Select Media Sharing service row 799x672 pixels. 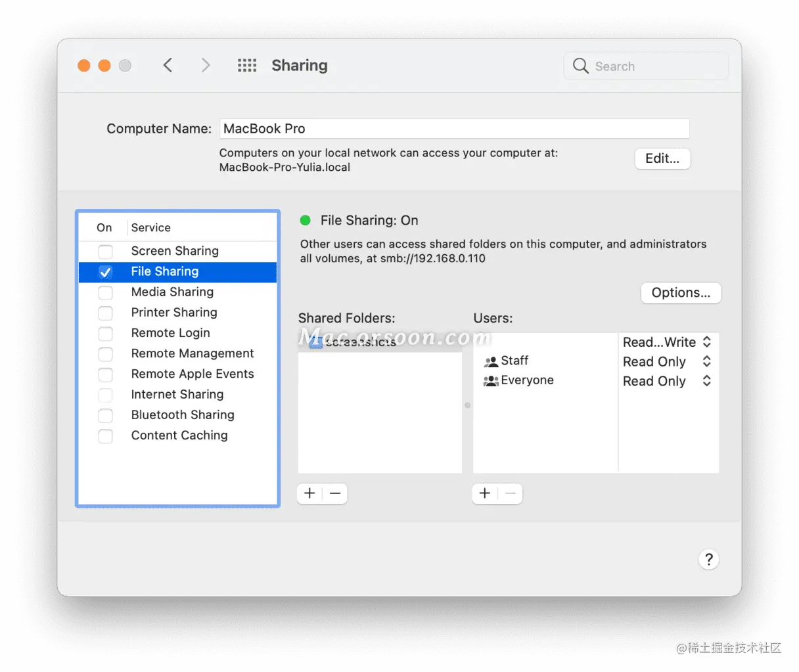pyautogui.click(x=178, y=292)
